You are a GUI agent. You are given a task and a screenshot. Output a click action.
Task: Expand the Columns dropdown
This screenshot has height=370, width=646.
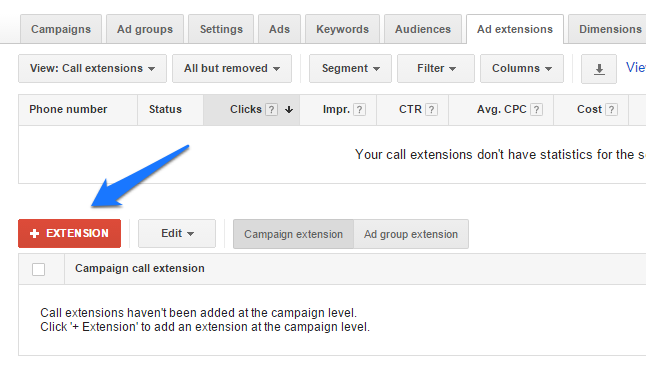point(522,68)
